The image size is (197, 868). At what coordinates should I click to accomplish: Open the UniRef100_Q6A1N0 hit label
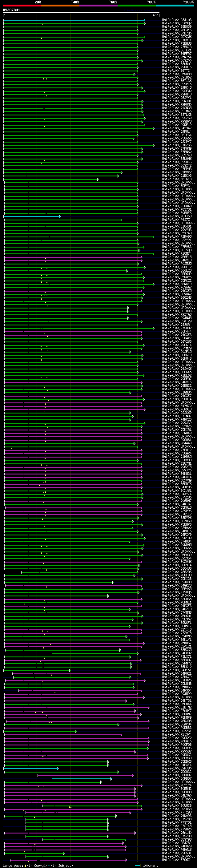[x=177, y=833]
